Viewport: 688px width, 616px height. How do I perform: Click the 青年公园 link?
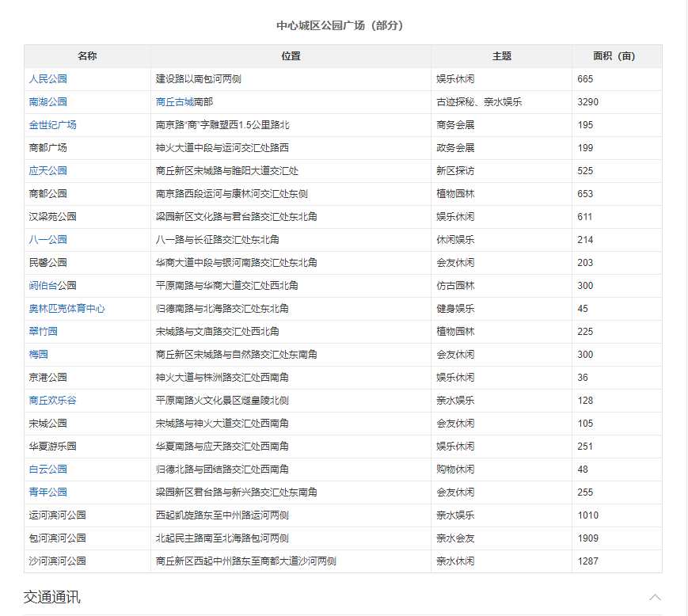tap(48, 492)
